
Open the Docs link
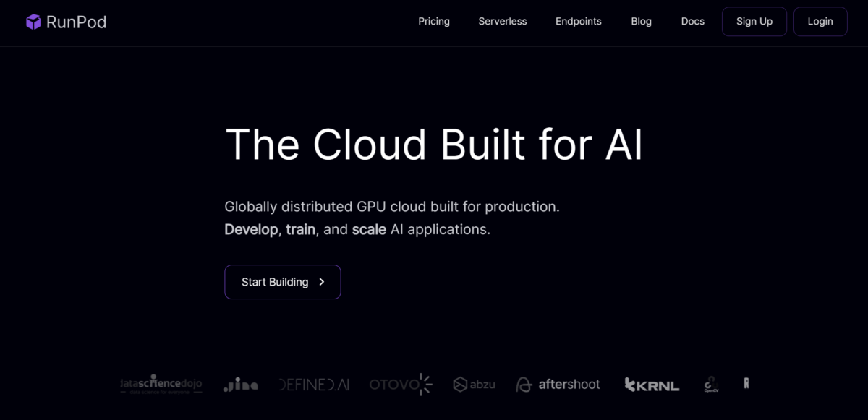coord(692,22)
